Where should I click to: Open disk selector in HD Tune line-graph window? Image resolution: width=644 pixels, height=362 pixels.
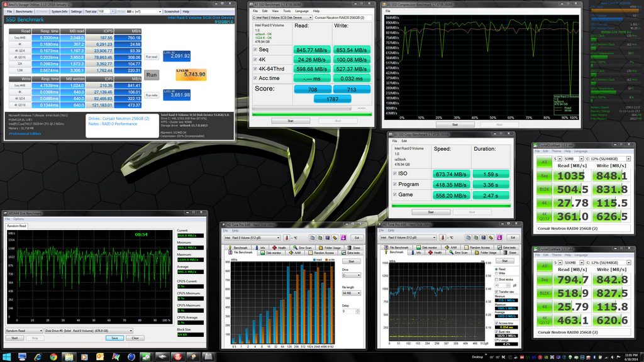(409, 237)
